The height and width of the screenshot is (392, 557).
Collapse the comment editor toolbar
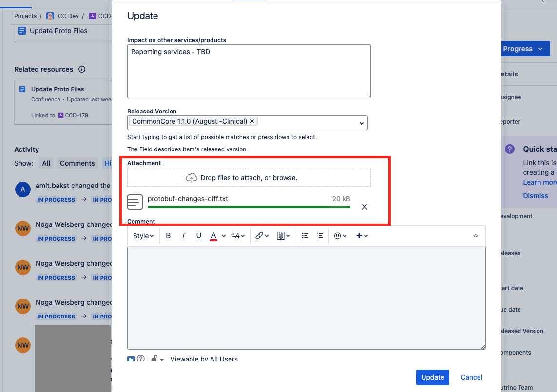click(476, 236)
